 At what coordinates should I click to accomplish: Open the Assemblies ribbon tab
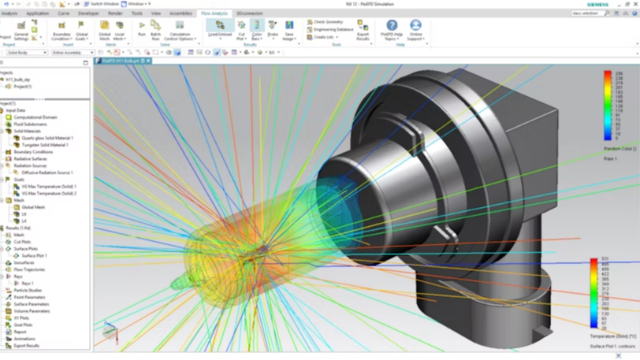coord(181,13)
